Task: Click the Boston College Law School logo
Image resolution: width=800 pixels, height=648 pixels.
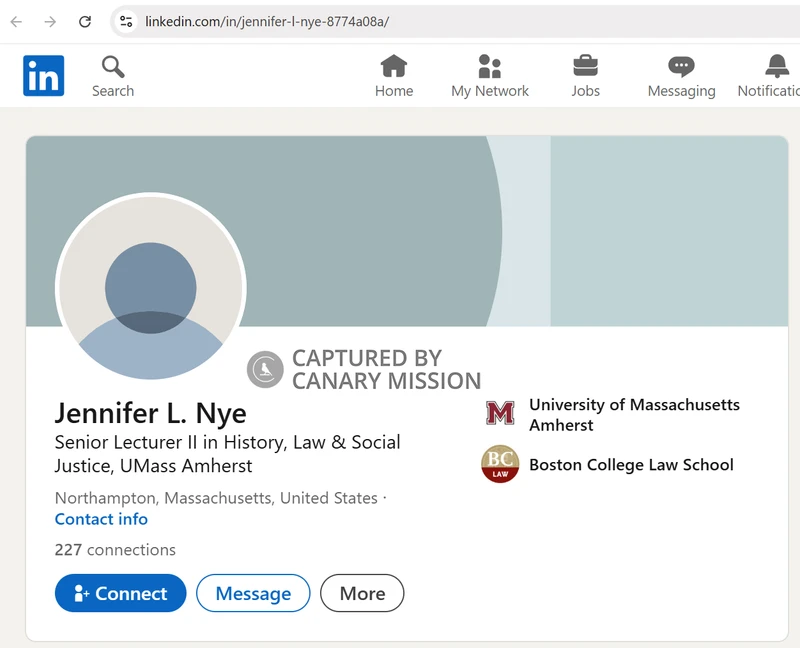Action: pos(500,465)
